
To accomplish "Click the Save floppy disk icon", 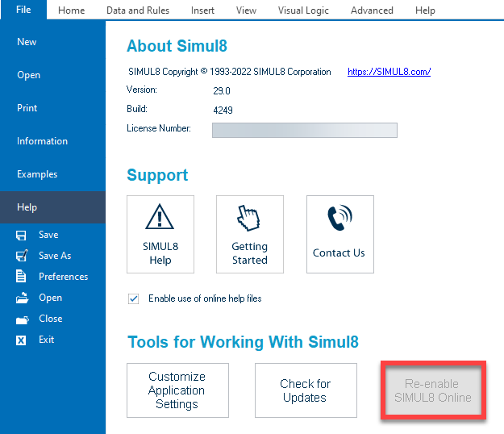I will (21, 236).
